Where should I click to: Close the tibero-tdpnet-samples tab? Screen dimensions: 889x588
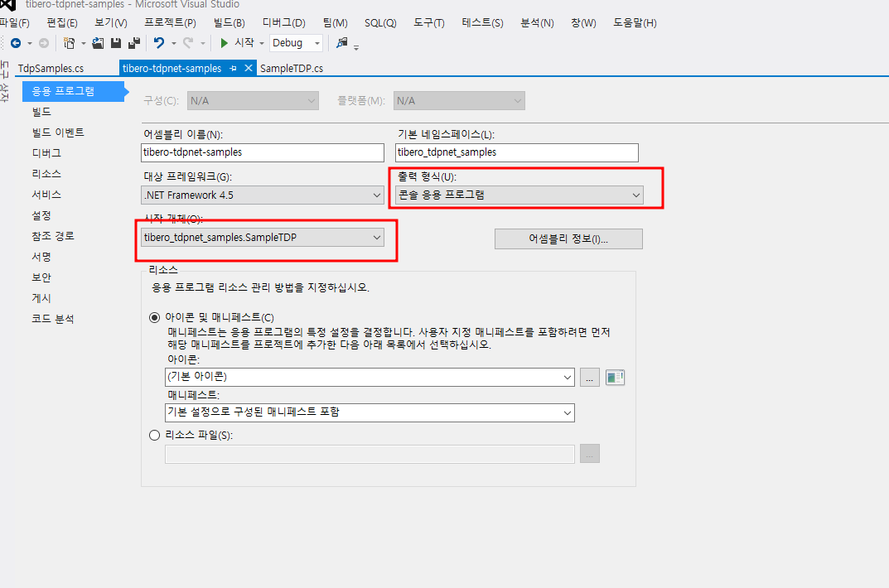(248, 69)
